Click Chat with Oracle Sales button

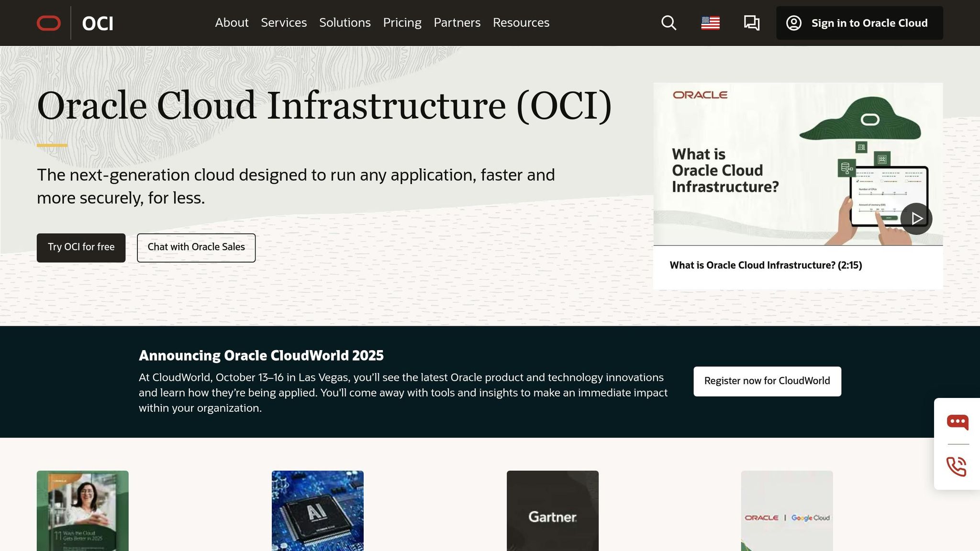[x=196, y=248]
